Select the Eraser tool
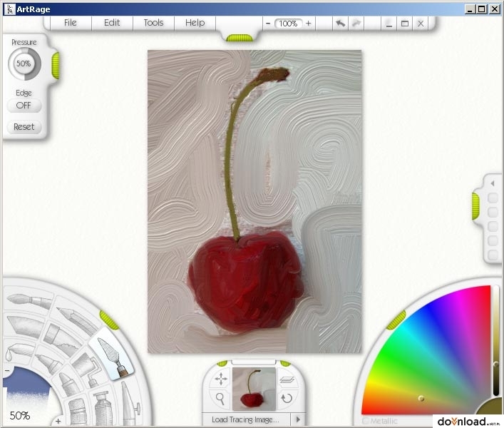 (x=61, y=340)
